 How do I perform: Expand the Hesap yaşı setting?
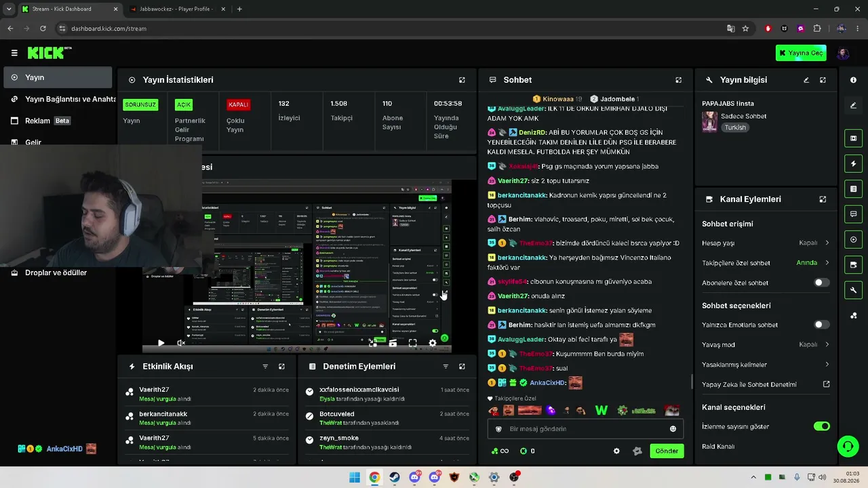[x=766, y=243]
